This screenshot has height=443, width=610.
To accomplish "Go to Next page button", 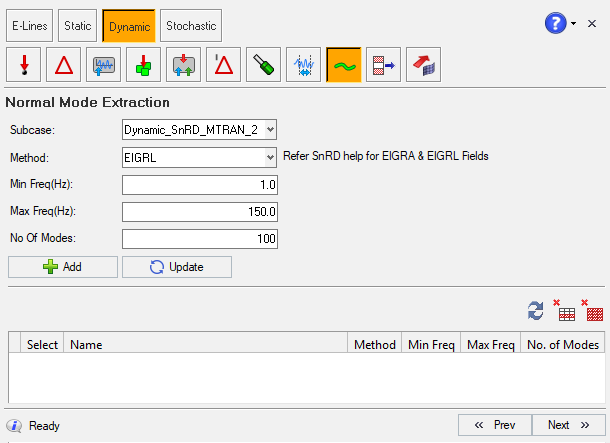I will click(568, 425).
